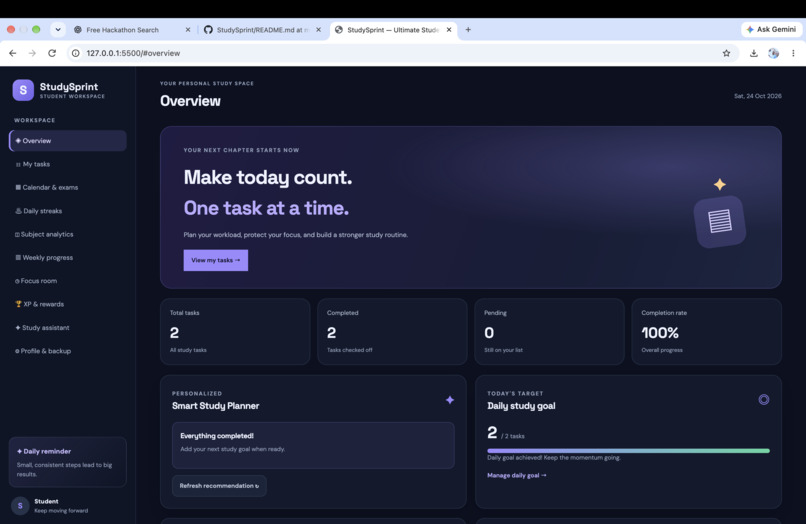
Task: Close the StudySprint/README.md tab
Action: click(319, 30)
